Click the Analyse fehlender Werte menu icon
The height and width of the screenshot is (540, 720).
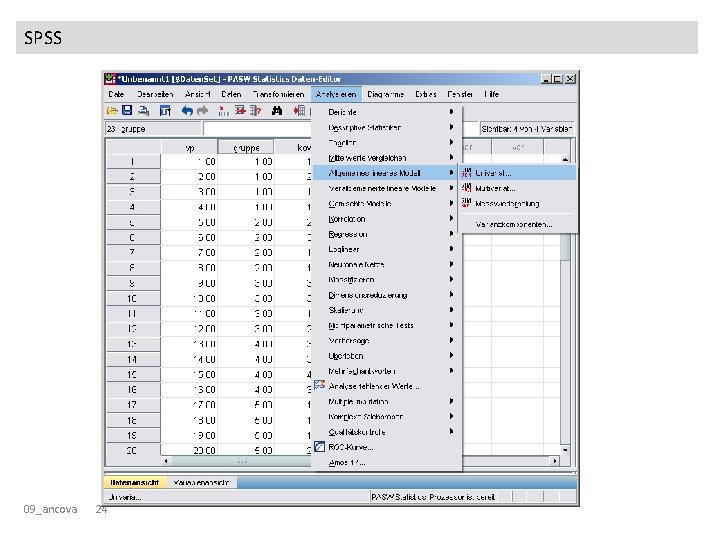(320, 385)
